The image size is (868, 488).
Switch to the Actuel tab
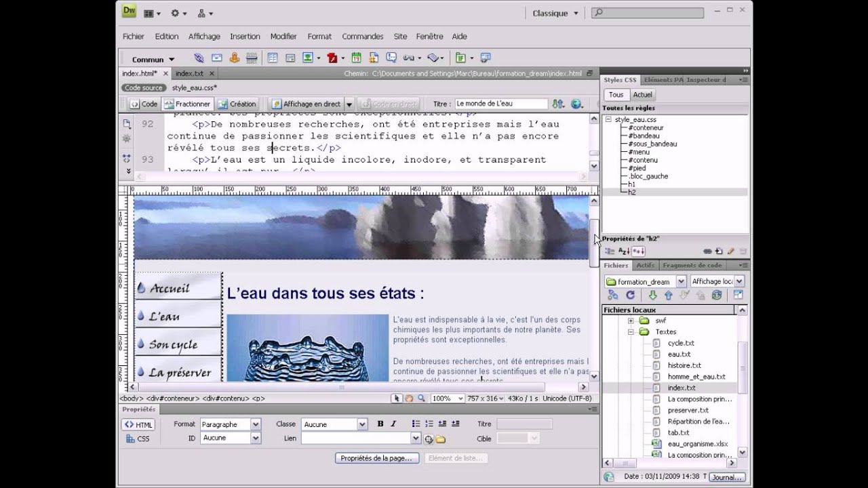[642, 95]
